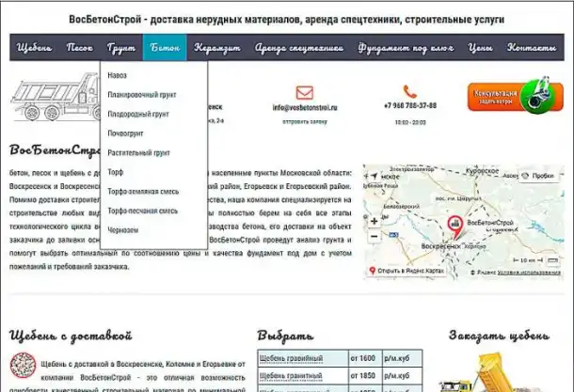Open the Песок menu item
This screenshot has height=392, width=574.
(x=80, y=48)
